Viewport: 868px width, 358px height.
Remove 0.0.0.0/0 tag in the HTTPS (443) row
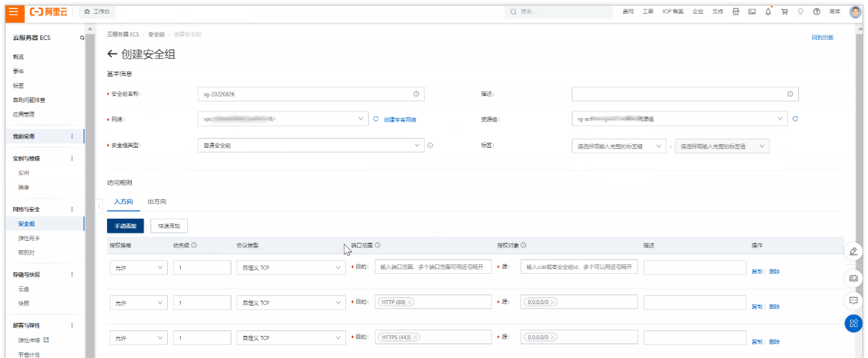point(553,338)
